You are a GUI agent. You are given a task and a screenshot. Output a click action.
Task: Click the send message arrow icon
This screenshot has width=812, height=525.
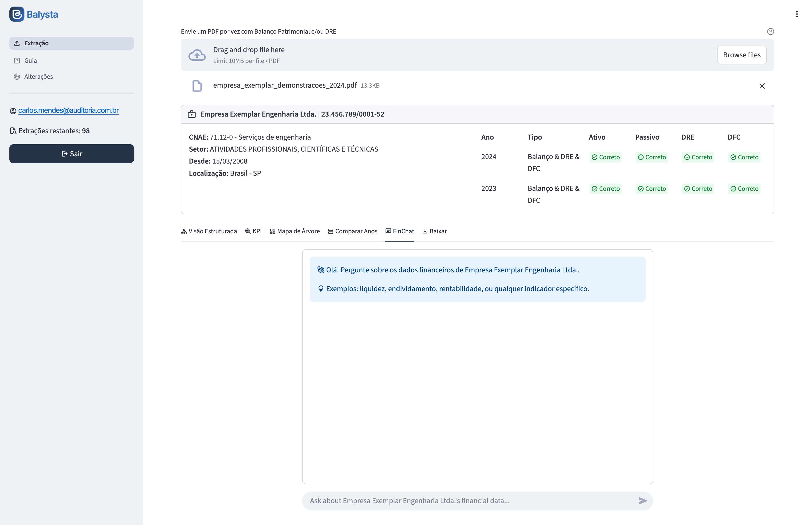pos(643,501)
